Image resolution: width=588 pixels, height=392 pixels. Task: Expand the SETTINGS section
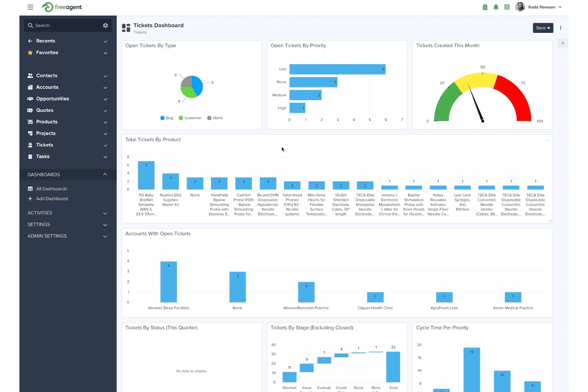click(x=68, y=224)
